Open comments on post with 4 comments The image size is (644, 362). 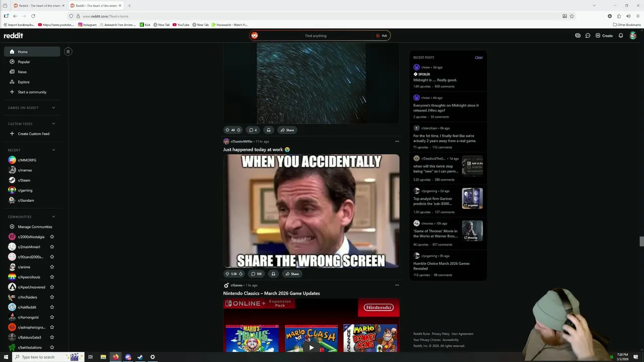click(x=253, y=130)
